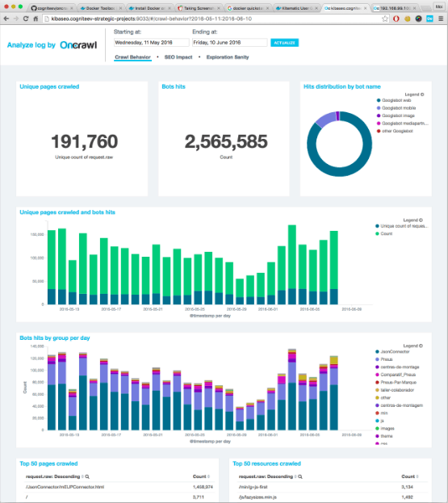
Task: Close the kibaseo.cogniteev tab
Action: click(x=366, y=8)
